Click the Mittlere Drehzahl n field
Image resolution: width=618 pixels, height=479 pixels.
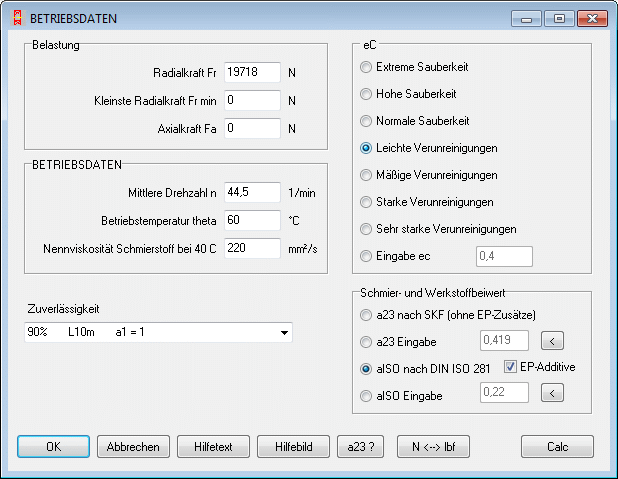(252, 192)
